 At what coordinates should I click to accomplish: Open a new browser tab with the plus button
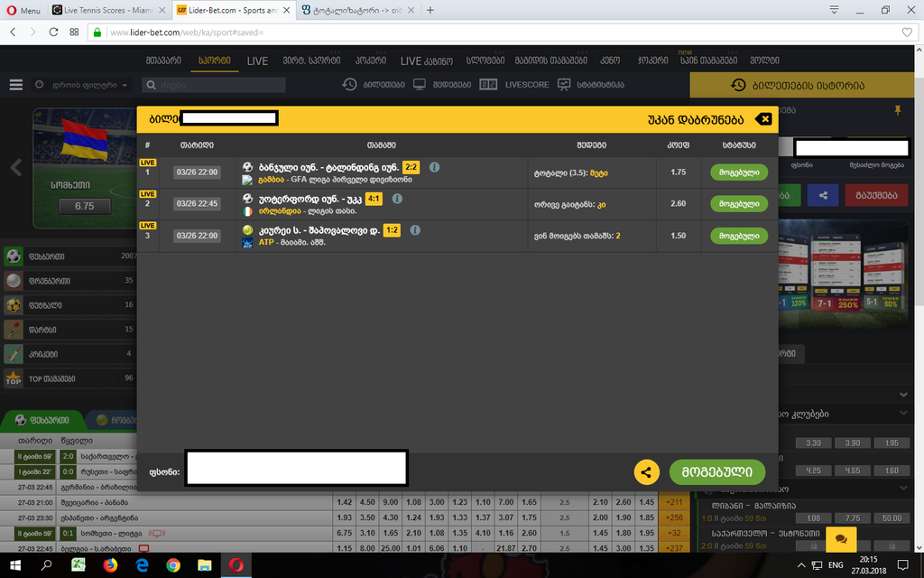430,10
